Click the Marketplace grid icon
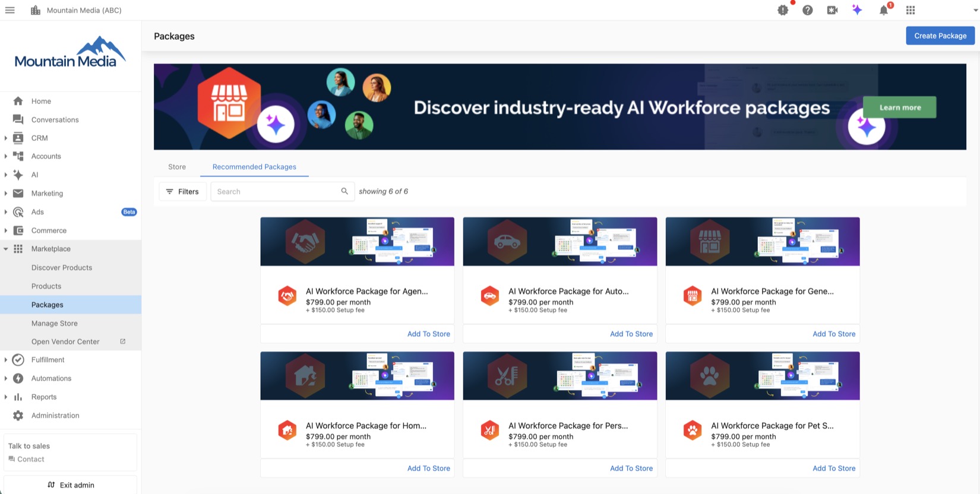 [18, 249]
